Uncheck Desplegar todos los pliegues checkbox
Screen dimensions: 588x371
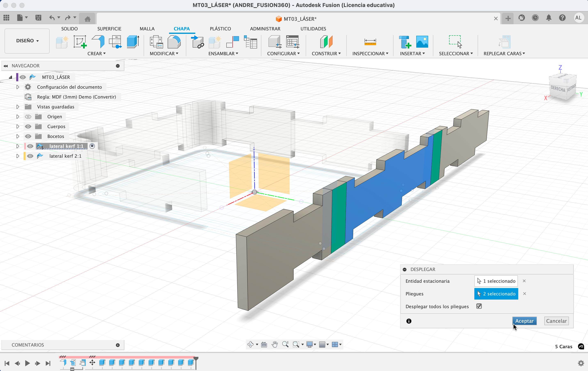479,306
